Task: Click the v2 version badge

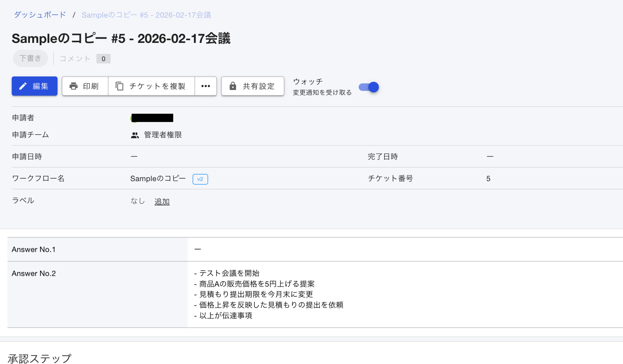Action: click(x=200, y=179)
